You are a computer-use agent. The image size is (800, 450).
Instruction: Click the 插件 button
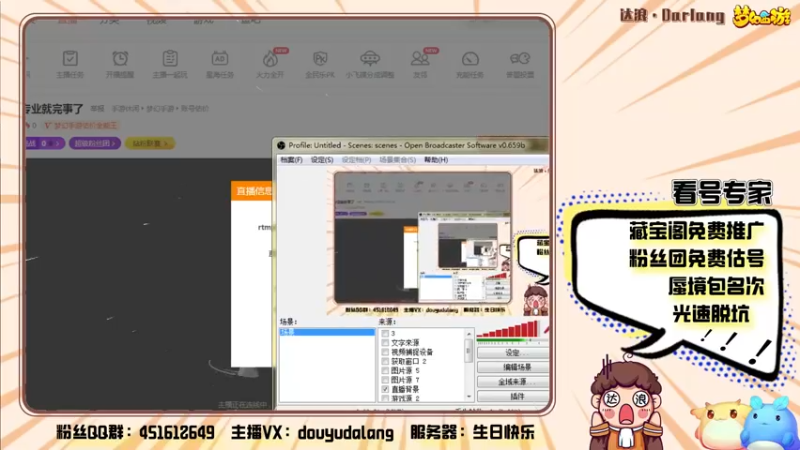pos(514,396)
